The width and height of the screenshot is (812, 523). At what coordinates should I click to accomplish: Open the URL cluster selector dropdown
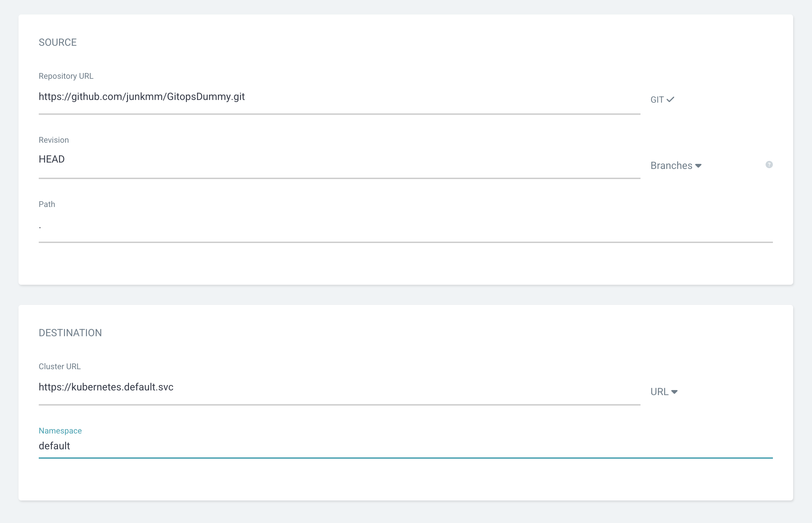click(660, 392)
